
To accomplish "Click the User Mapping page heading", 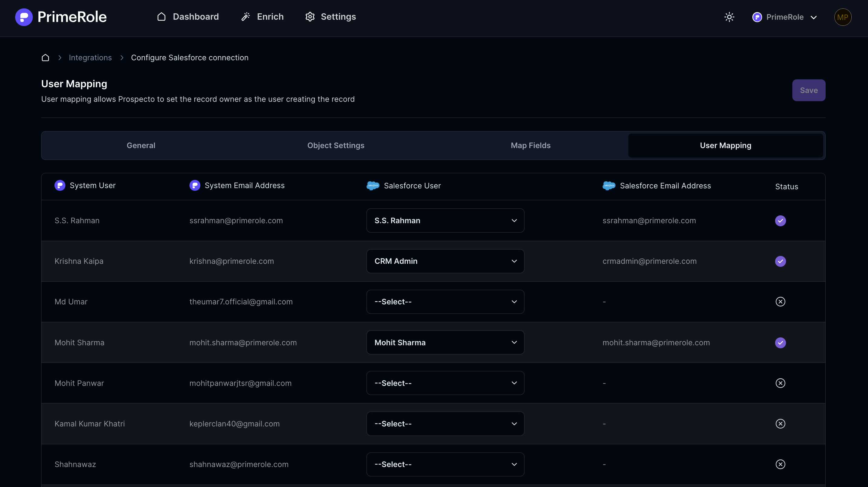I will (74, 84).
